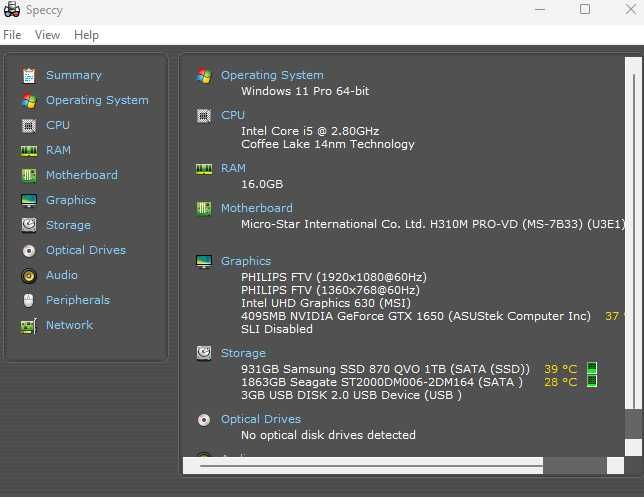The height and width of the screenshot is (497, 644).
Task: Click Graphics heading link in summary
Action: pyautogui.click(x=246, y=261)
